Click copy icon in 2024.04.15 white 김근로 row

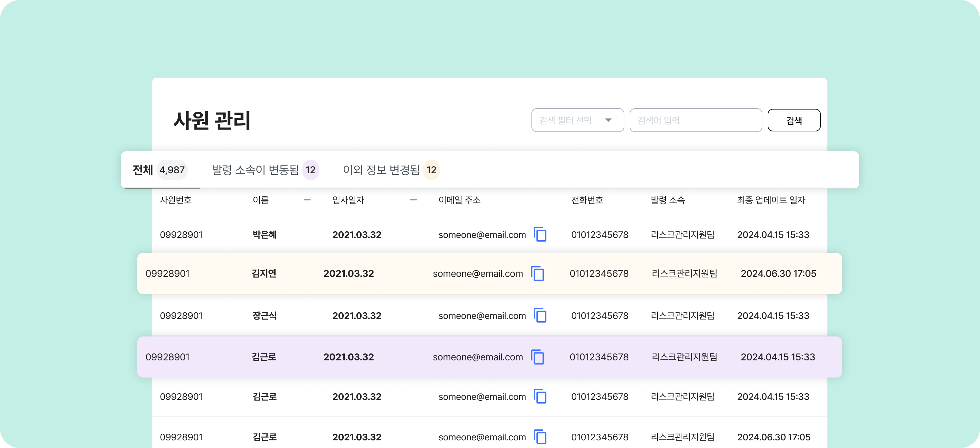click(x=540, y=397)
